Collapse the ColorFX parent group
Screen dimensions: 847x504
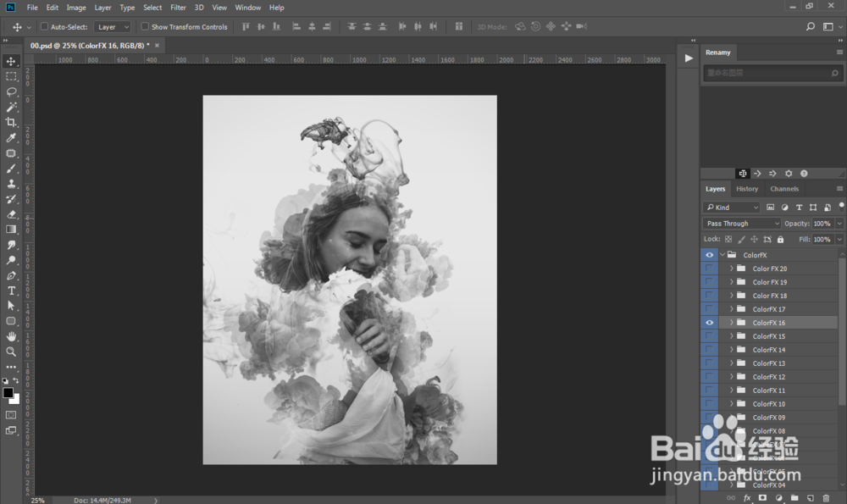pyautogui.click(x=722, y=255)
